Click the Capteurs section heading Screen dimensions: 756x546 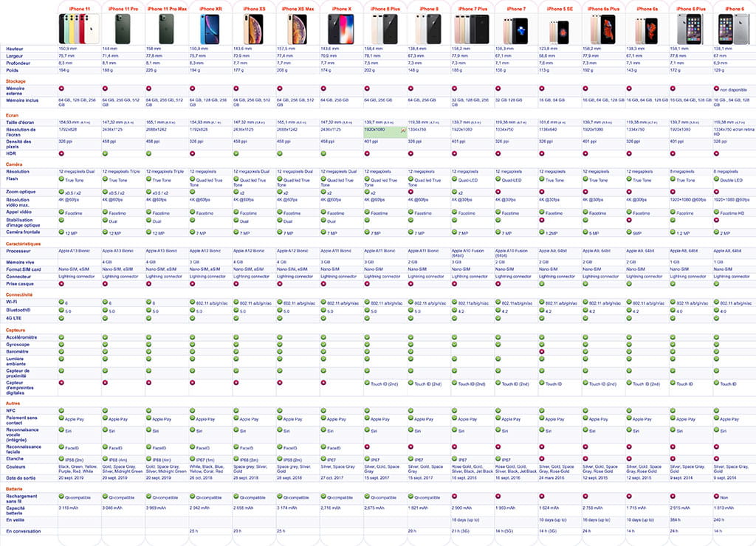click(x=16, y=330)
